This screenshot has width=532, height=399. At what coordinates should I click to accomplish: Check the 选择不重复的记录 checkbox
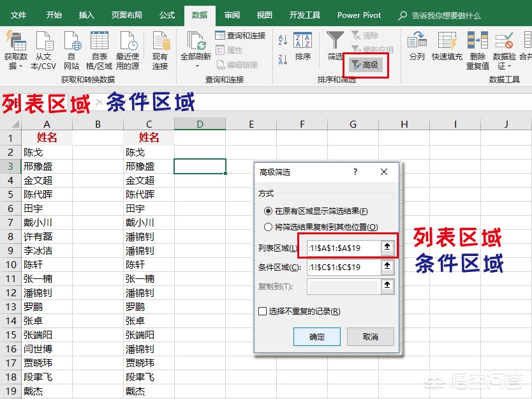(x=262, y=311)
